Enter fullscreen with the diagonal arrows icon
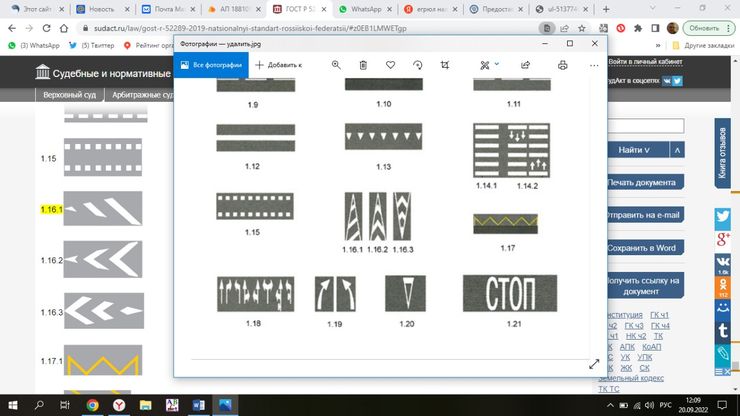The height and width of the screenshot is (416, 740). point(594,364)
